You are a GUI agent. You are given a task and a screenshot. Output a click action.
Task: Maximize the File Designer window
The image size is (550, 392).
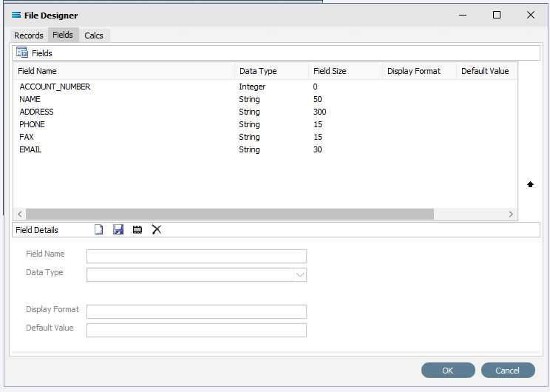497,15
